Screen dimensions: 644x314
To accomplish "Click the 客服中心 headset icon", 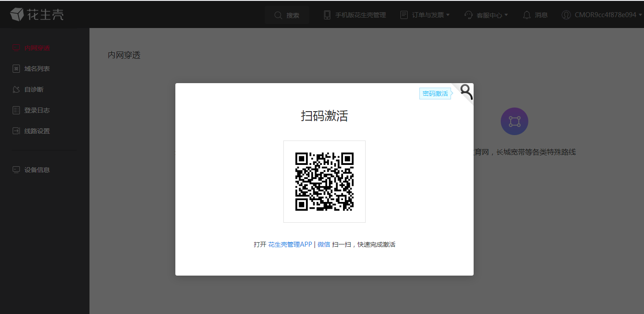I will tap(469, 15).
